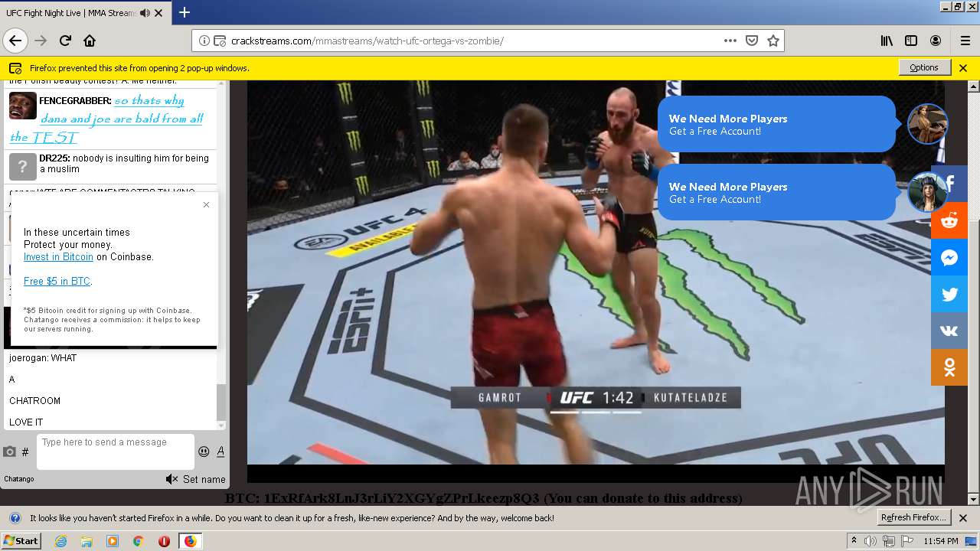This screenshot has height=551, width=980.
Task: Open Options for blocked pop-ups
Action: (x=924, y=67)
